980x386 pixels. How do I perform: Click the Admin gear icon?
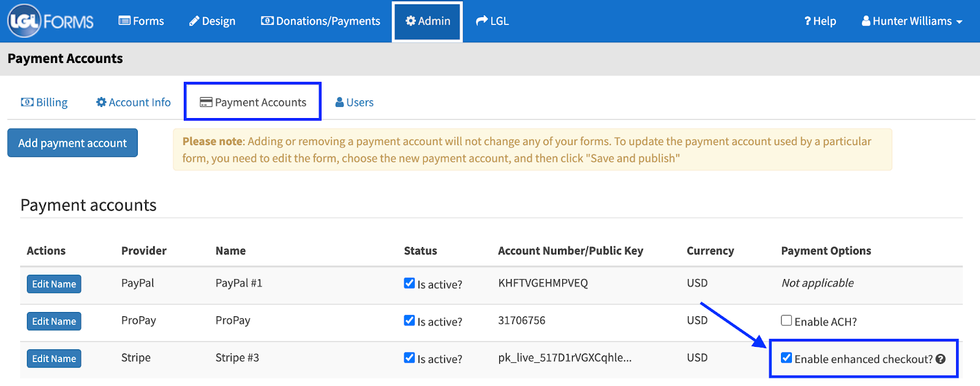point(410,21)
